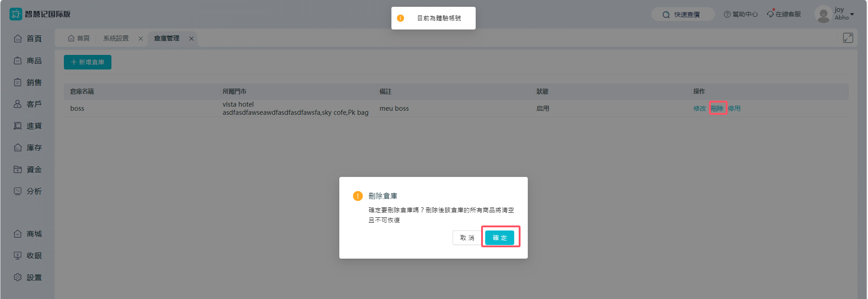Switch to the 首頁 tab

pos(79,39)
